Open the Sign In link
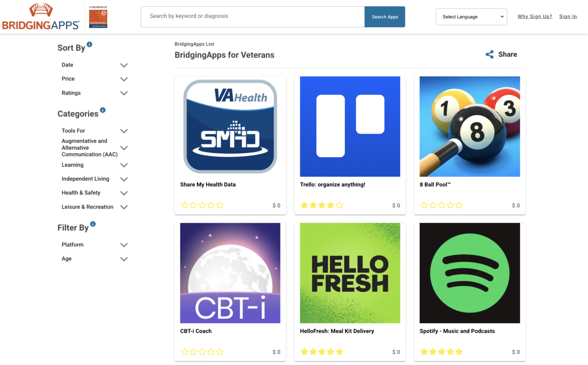588x365 pixels. click(568, 16)
